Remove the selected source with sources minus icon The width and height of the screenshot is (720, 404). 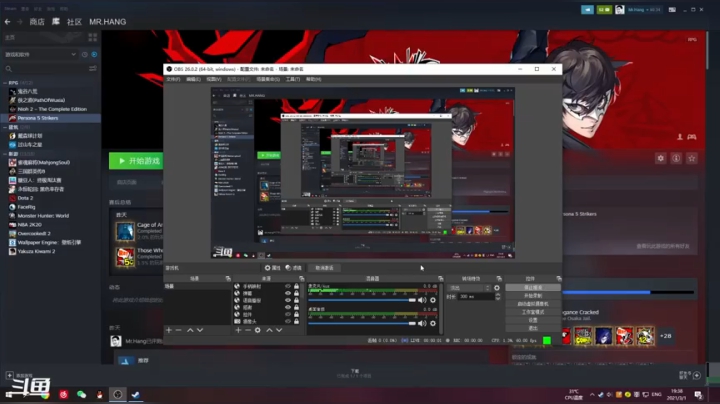[248, 330]
